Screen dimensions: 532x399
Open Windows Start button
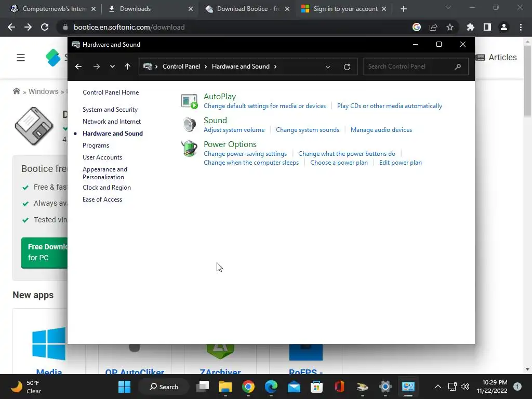[x=124, y=387]
